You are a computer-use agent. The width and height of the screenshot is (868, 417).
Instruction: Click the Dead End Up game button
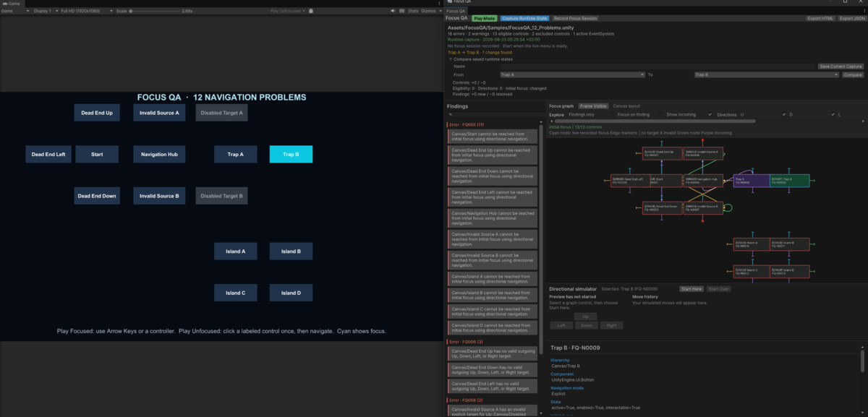pyautogui.click(x=97, y=113)
